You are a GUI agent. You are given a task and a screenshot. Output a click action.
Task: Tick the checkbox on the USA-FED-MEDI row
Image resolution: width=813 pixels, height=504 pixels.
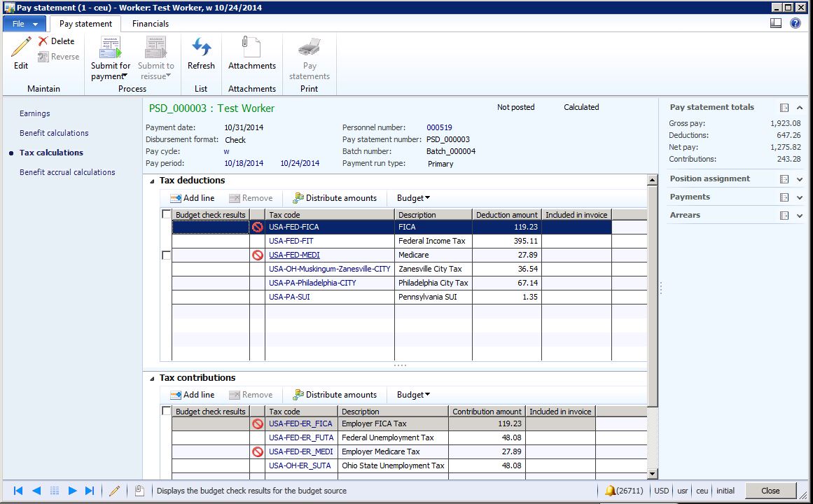point(167,255)
